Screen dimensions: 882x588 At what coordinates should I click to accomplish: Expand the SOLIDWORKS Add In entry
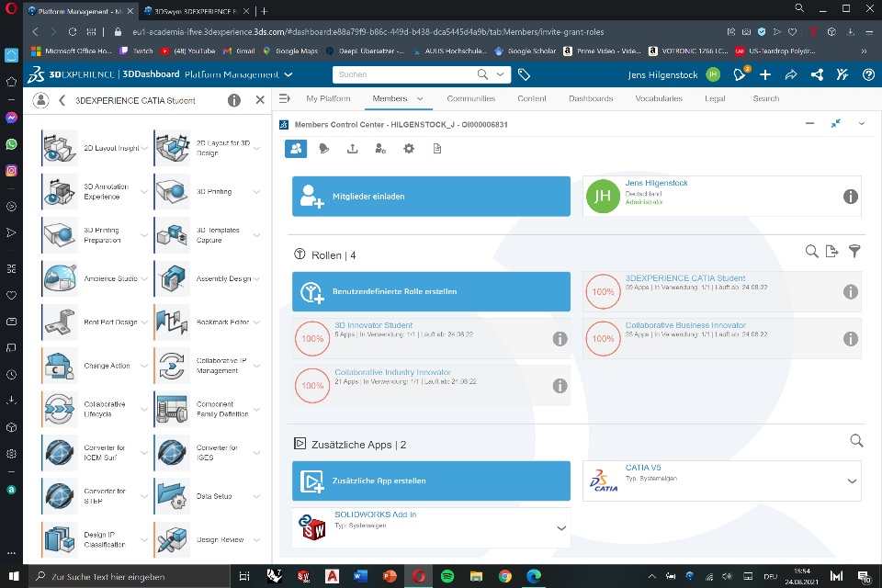tap(561, 527)
